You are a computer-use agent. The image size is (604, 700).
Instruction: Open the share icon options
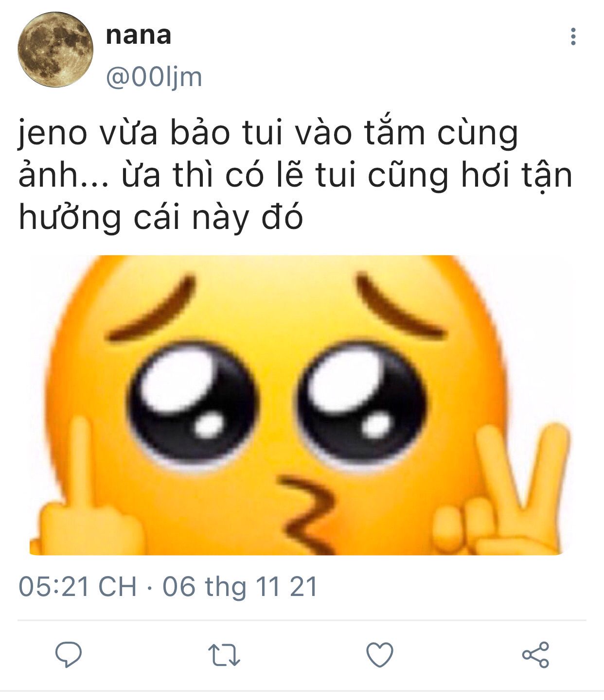point(535,654)
